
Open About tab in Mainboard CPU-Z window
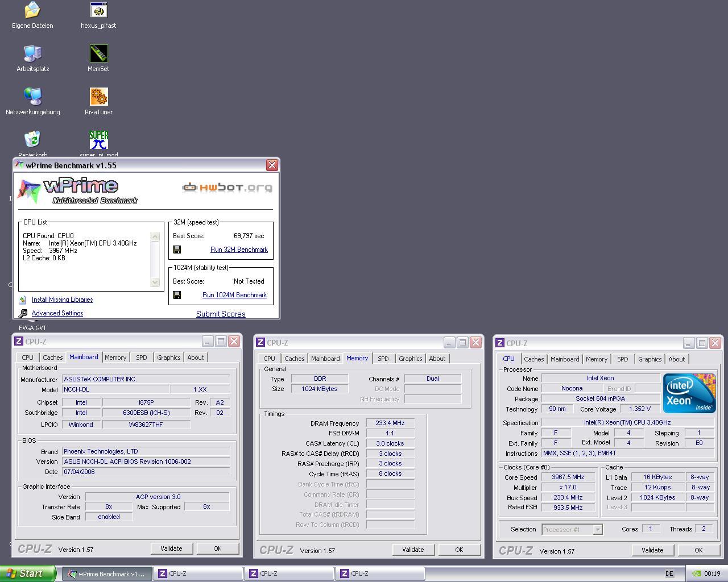[196, 357]
